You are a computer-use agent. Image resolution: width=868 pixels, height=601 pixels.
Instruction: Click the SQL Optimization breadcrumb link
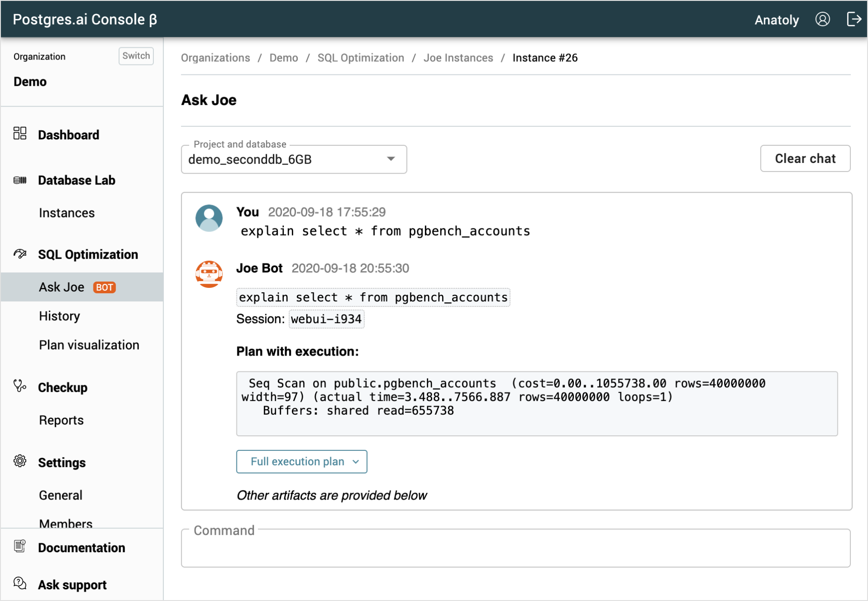click(360, 58)
